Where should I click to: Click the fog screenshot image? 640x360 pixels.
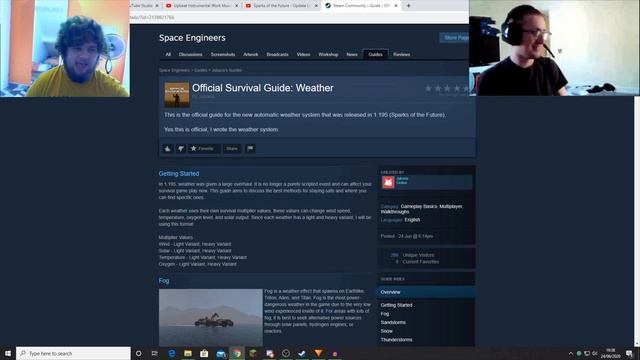[x=211, y=318]
